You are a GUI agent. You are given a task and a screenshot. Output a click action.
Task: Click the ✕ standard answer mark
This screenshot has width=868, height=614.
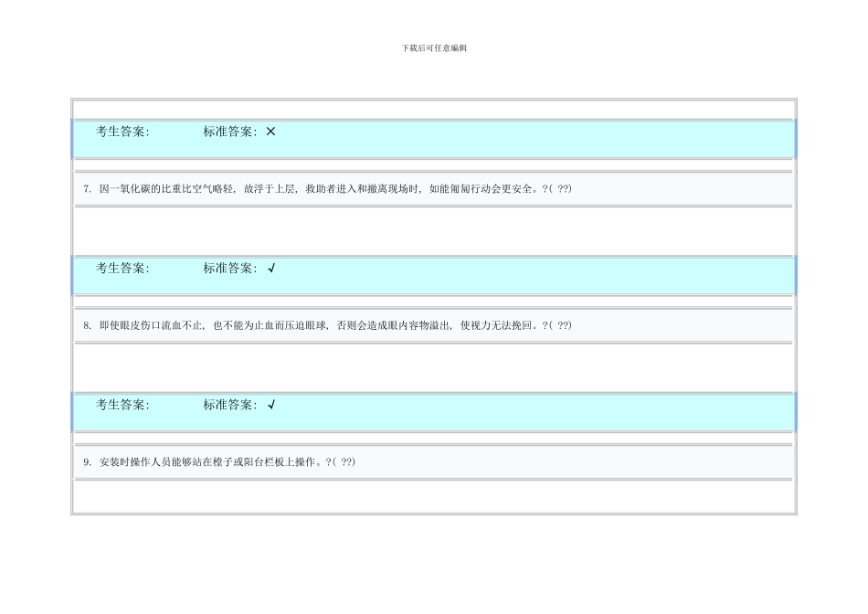pyautogui.click(x=270, y=132)
